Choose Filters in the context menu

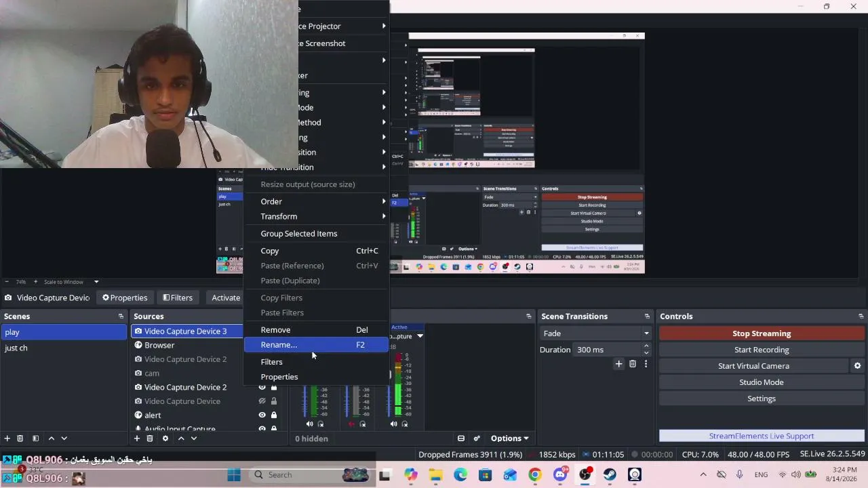[x=316, y=362]
